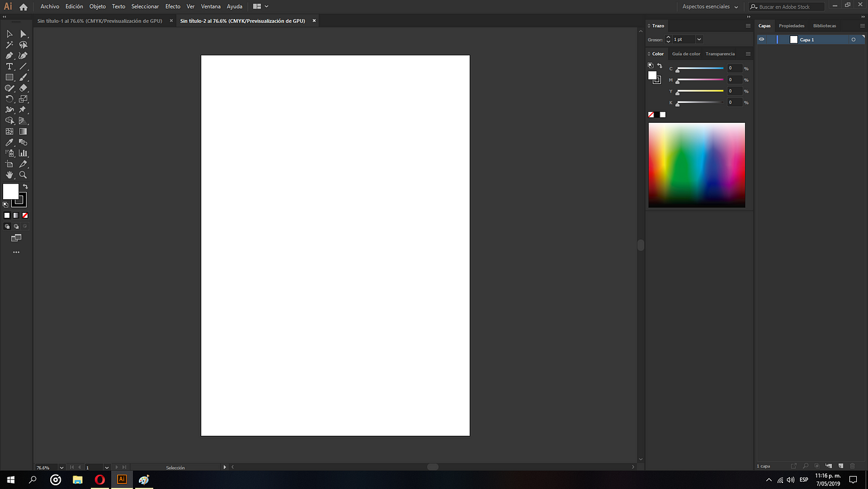Change screen mode from toolbar bottom
The height and width of the screenshot is (489, 868).
click(16, 238)
